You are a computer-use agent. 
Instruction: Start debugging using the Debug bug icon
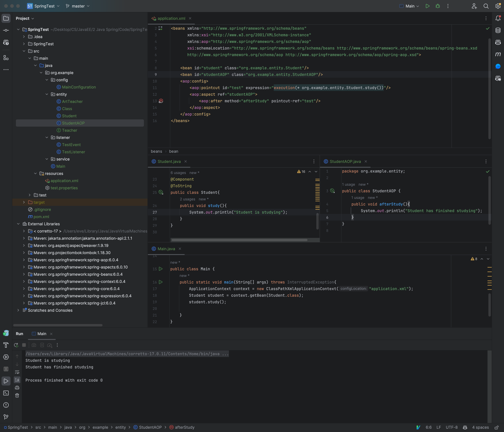coord(438,6)
